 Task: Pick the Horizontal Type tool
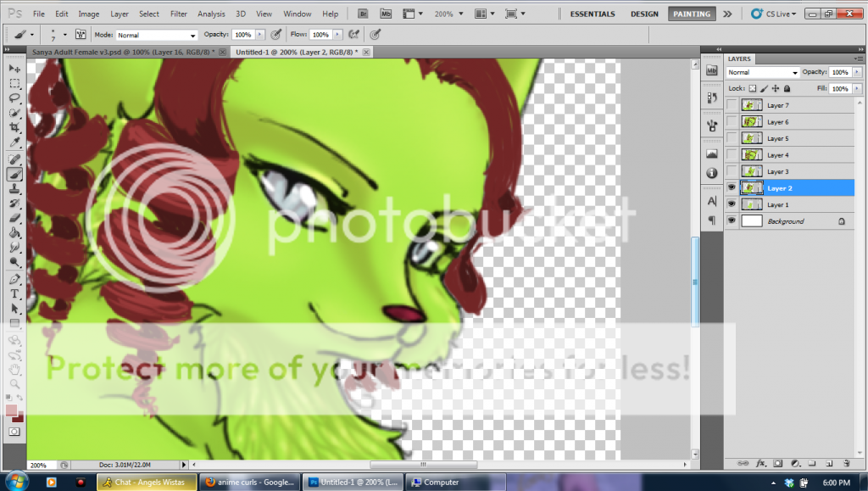[14, 294]
